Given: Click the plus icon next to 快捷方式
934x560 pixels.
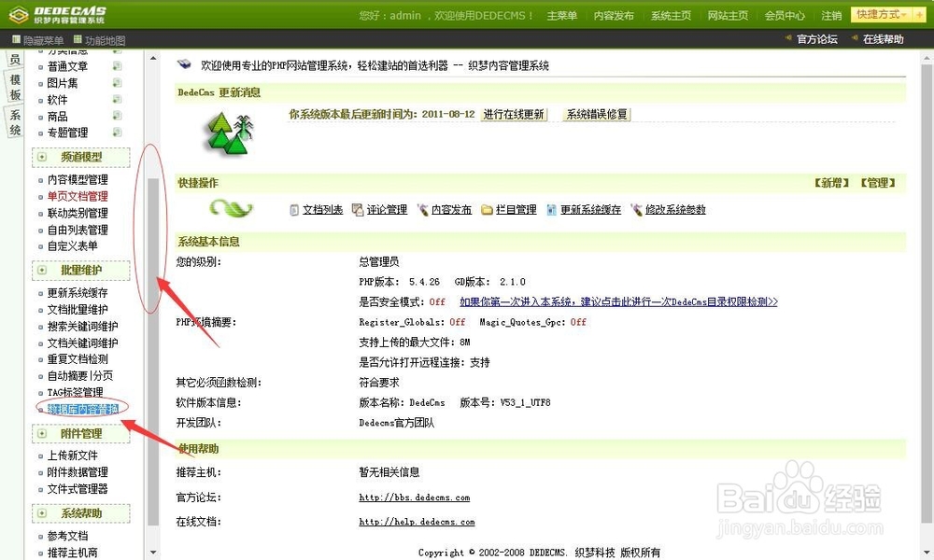Looking at the screenshot, I should (x=920, y=14).
